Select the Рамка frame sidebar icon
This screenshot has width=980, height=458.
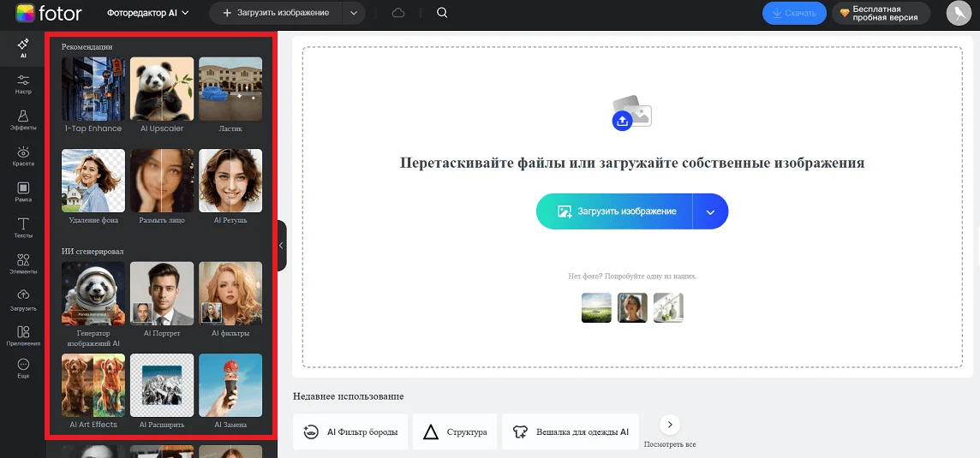[23, 192]
